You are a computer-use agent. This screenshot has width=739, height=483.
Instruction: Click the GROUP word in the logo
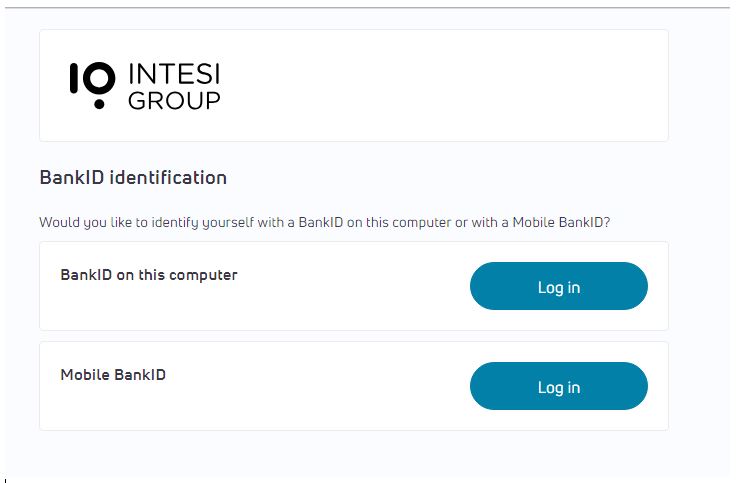[x=174, y=100]
